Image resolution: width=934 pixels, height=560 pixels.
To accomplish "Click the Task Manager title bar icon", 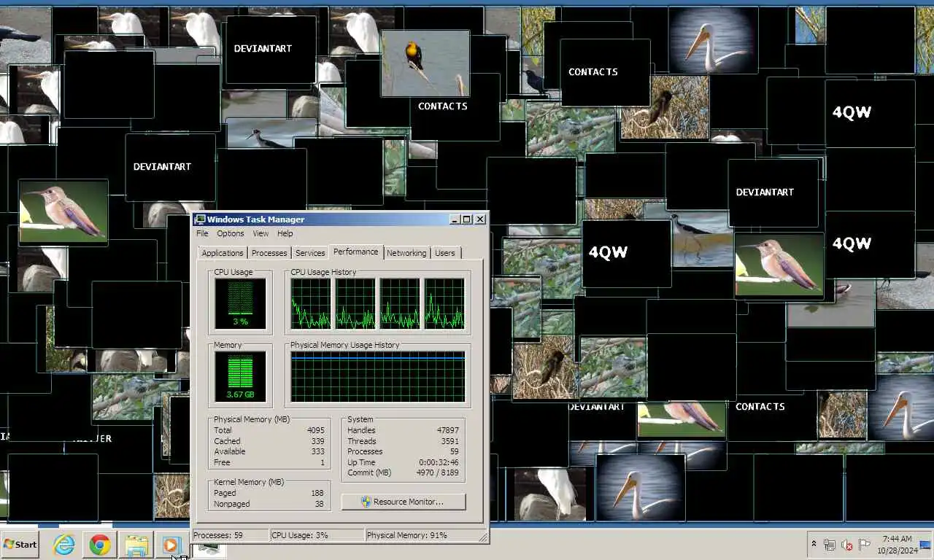I will [x=200, y=219].
